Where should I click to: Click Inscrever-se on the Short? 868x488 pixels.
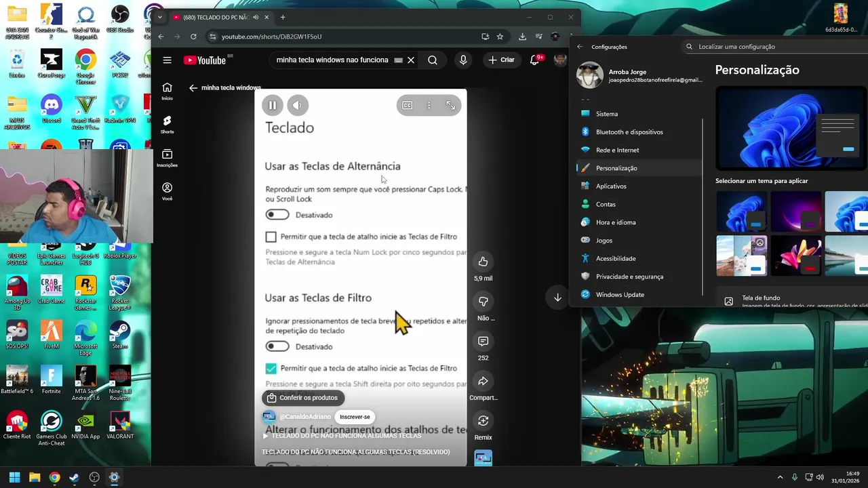(x=355, y=417)
